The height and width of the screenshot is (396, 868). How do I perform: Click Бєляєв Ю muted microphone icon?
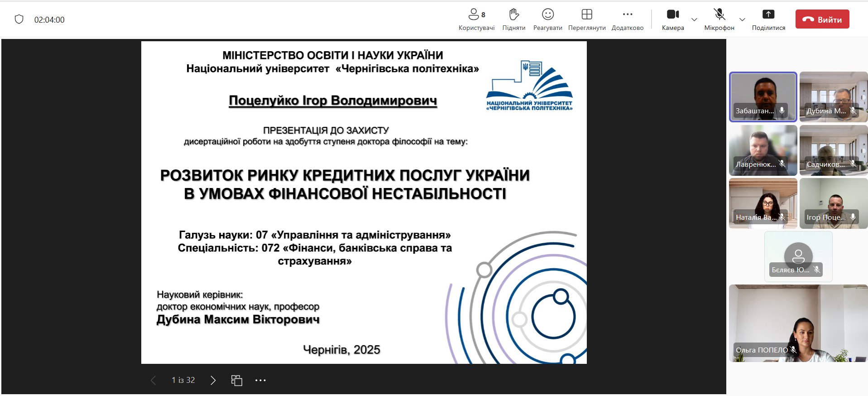coord(817,270)
